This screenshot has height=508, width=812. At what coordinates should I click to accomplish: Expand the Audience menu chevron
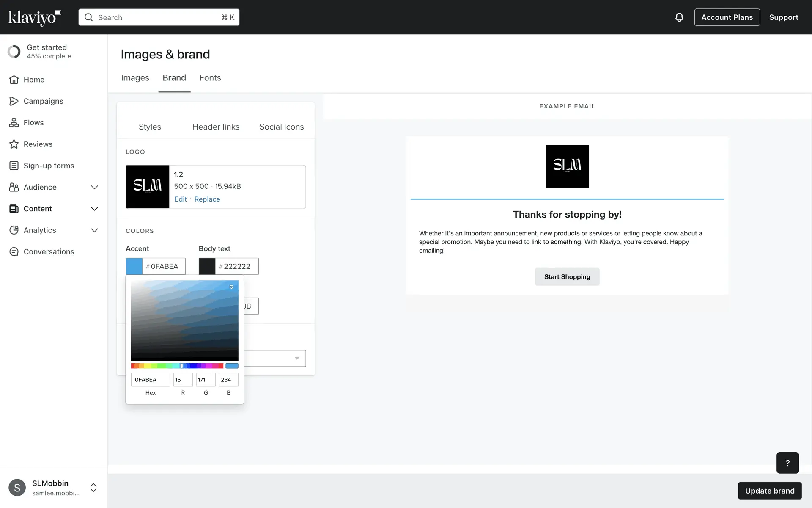(x=94, y=187)
